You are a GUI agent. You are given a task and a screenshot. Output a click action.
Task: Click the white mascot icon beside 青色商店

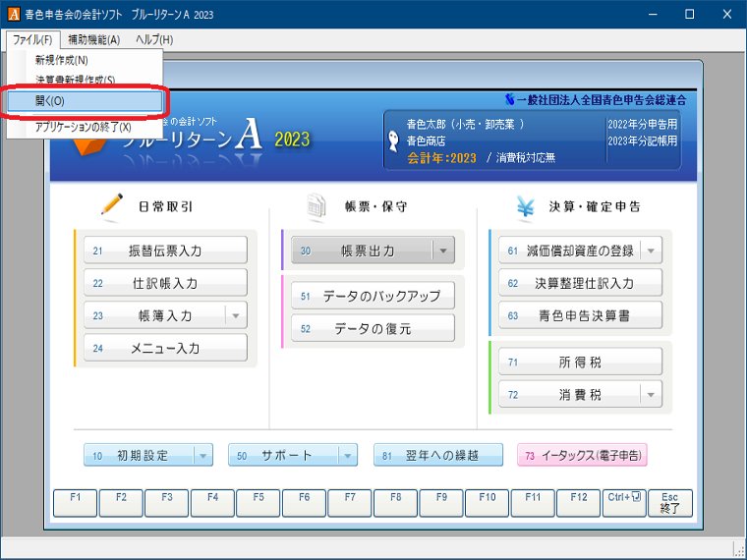[x=393, y=140]
